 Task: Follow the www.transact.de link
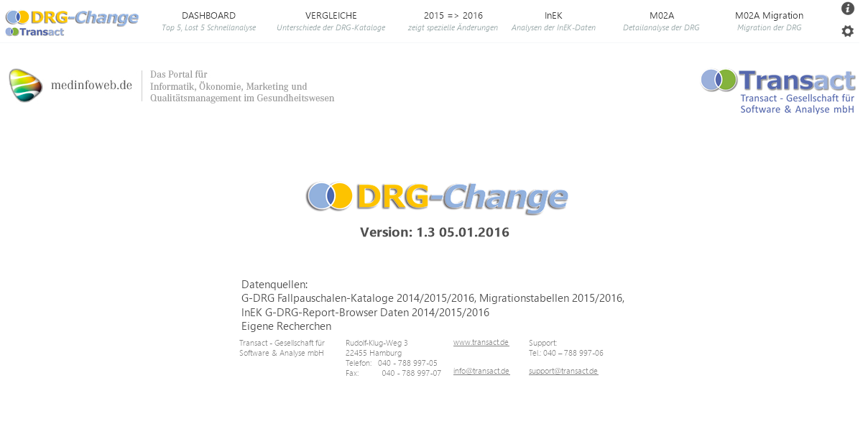click(481, 343)
